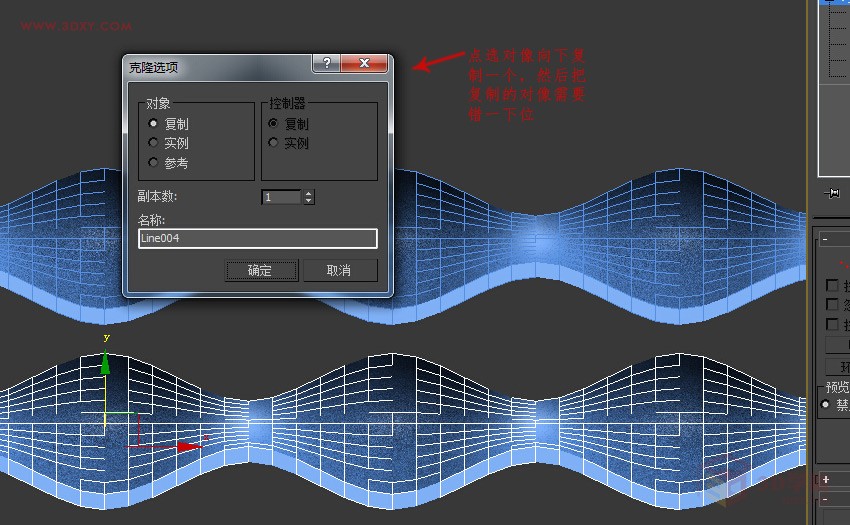Viewport: 850px width, 525px height.
Task: Click the help question mark in the 克隆选项 dialog
Action: pos(327,63)
